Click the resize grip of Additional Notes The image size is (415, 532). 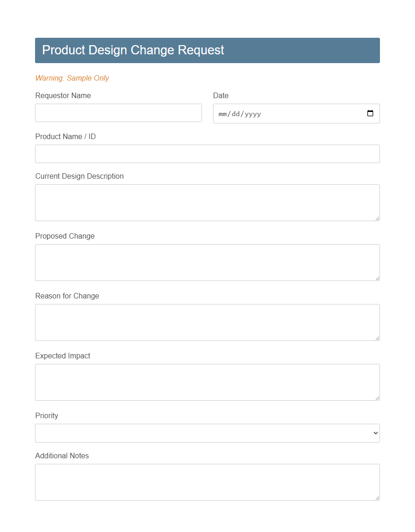[377, 497]
